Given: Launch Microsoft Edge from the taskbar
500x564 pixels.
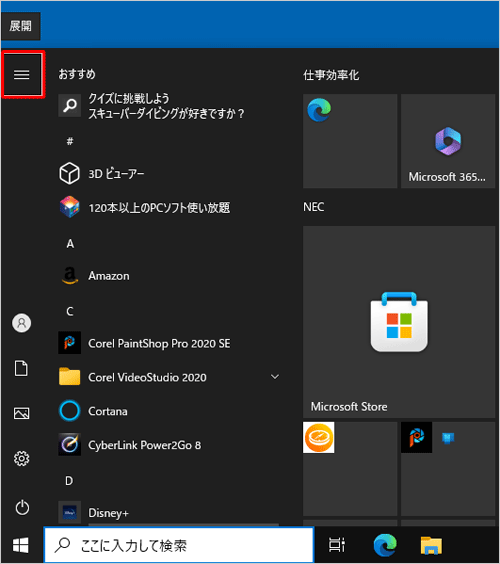Looking at the screenshot, I should pyautogui.click(x=385, y=545).
